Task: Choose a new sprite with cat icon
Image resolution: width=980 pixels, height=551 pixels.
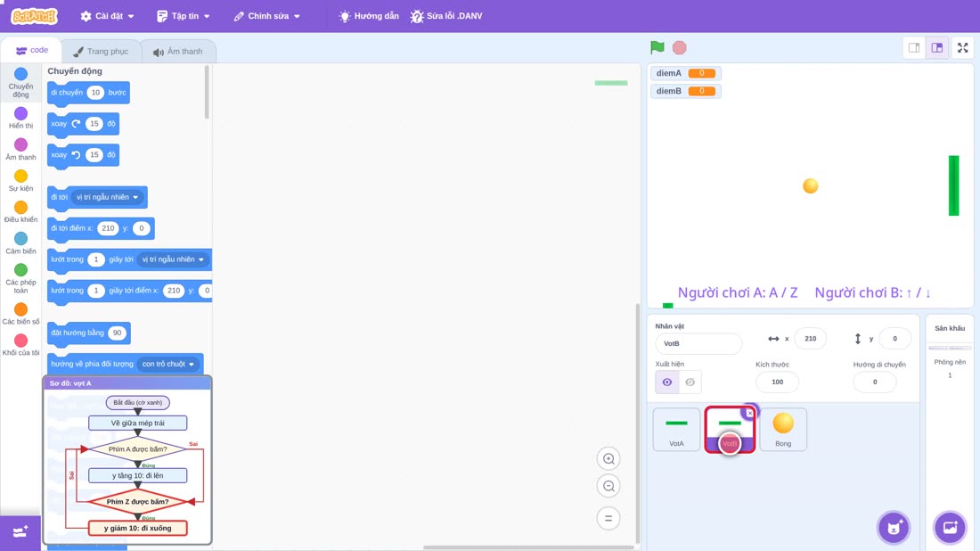Action: 894,527
